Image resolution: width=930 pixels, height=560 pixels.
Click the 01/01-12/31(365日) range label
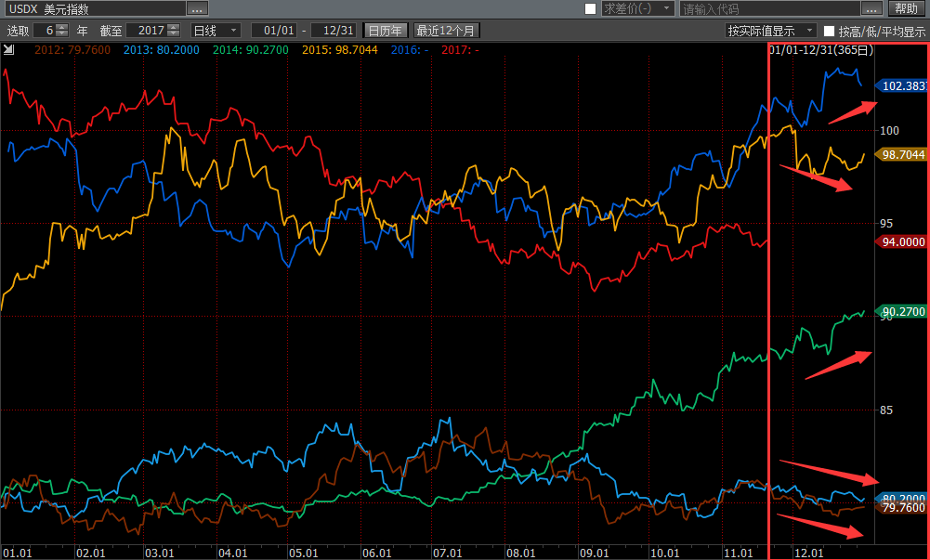(822, 50)
